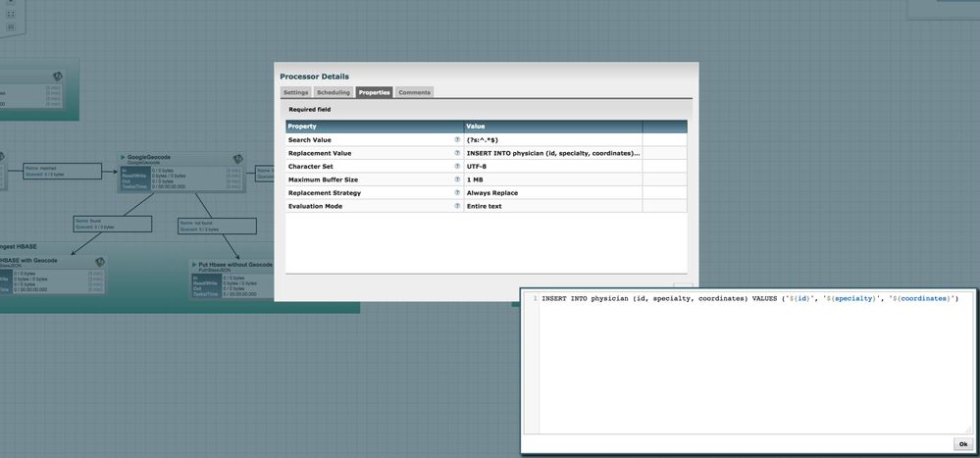
Task: Open help for Replacement Strategy property
Action: click(x=457, y=192)
